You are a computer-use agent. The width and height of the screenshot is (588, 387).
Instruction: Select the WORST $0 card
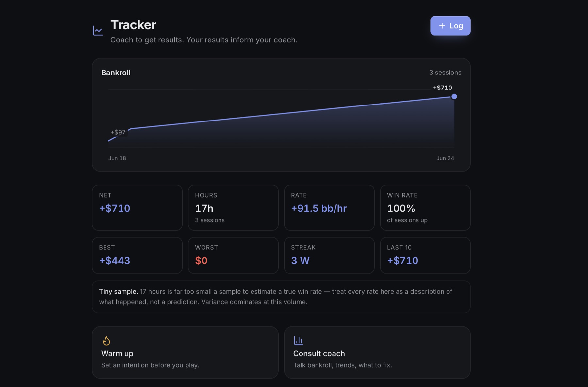pyautogui.click(x=233, y=255)
